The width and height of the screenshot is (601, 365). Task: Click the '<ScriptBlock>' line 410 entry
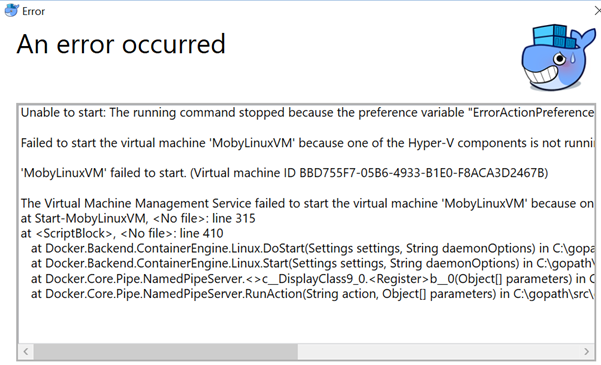coord(122,233)
